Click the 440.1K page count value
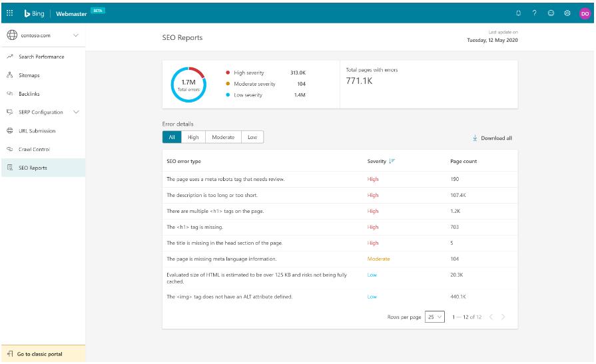This screenshot has height=364, width=596. pos(458,296)
